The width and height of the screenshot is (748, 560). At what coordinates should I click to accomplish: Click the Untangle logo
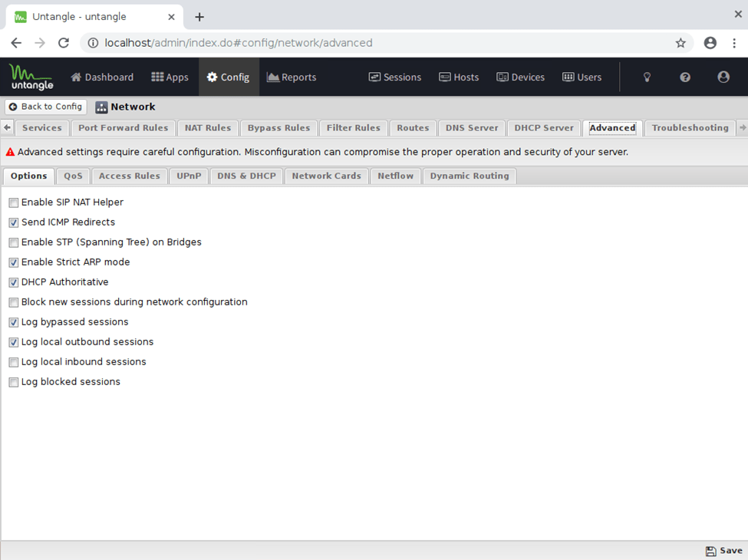31,77
